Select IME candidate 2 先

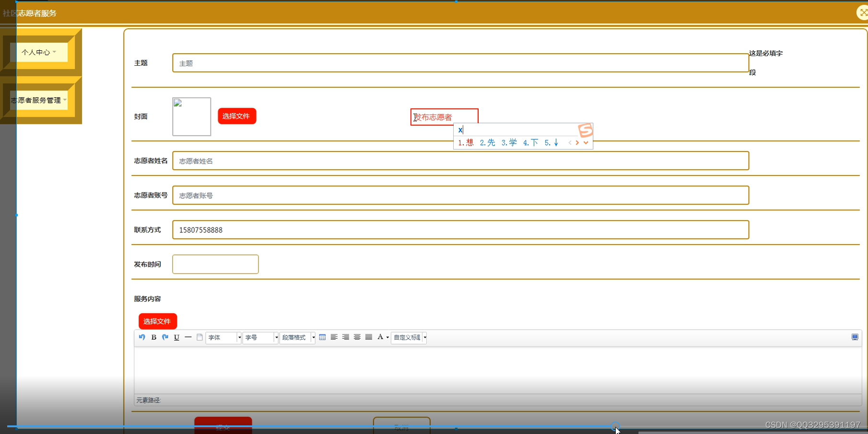coord(487,142)
